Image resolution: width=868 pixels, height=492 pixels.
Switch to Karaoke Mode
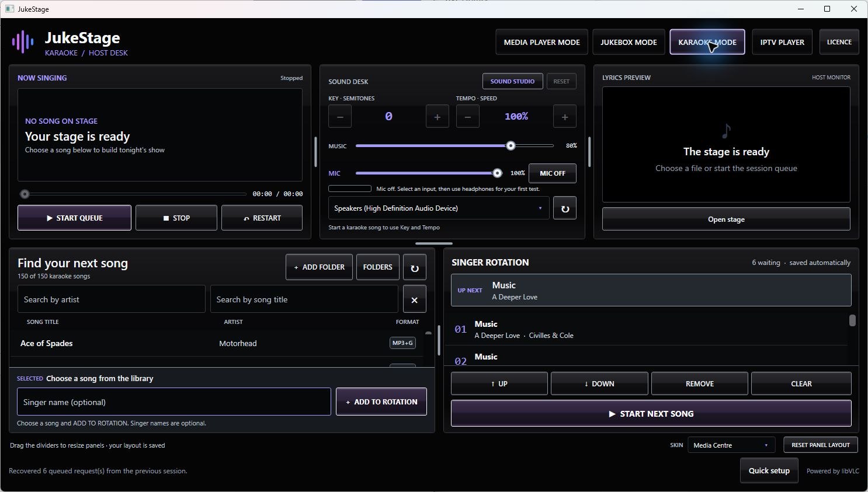click(707, 42)
